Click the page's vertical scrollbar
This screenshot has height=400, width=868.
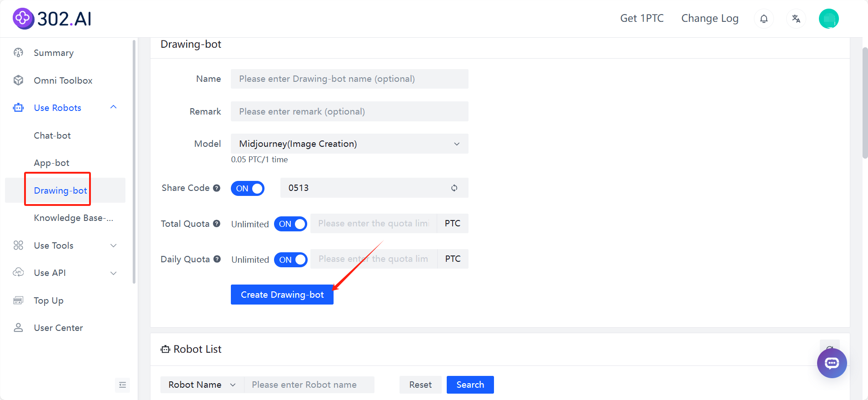click(x=865, y=102)
